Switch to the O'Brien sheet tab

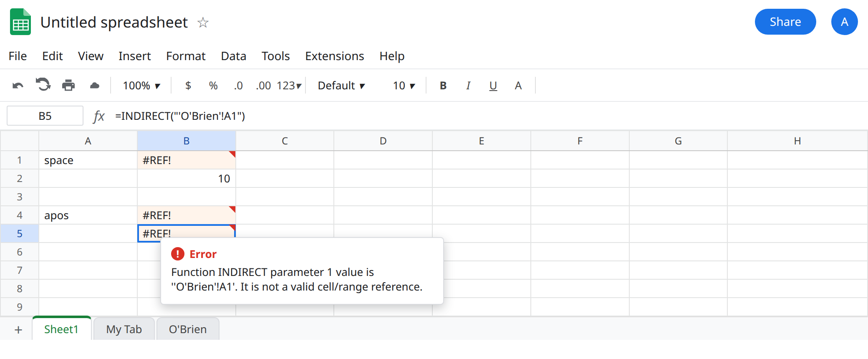188,329
